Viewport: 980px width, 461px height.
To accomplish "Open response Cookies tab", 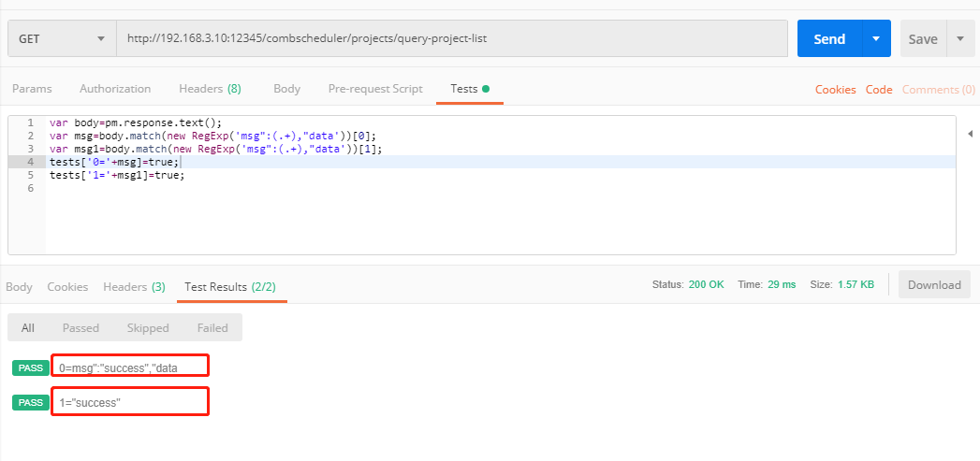I will coord(67,287).
